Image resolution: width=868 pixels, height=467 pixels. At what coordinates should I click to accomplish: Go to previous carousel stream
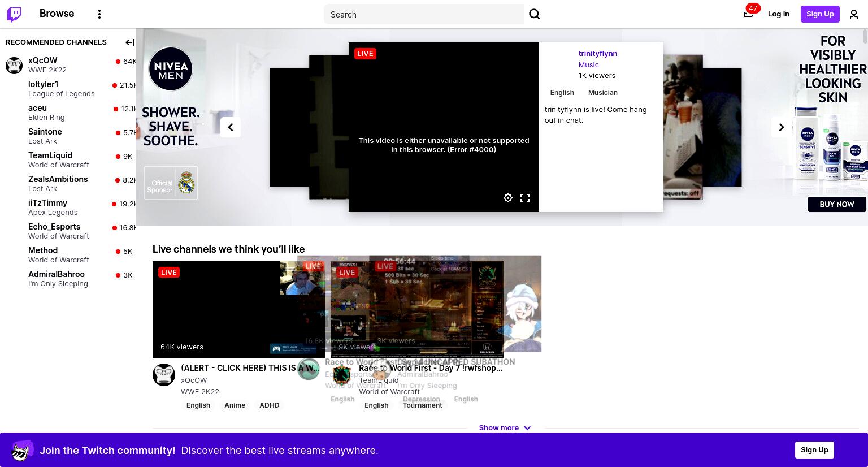tap(231, 127)
